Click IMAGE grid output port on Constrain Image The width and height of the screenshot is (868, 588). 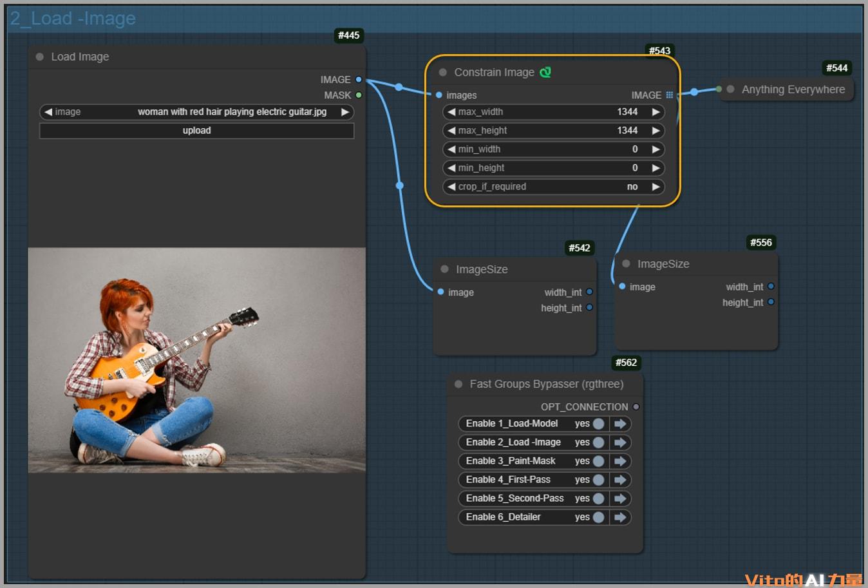click(670, 95)
